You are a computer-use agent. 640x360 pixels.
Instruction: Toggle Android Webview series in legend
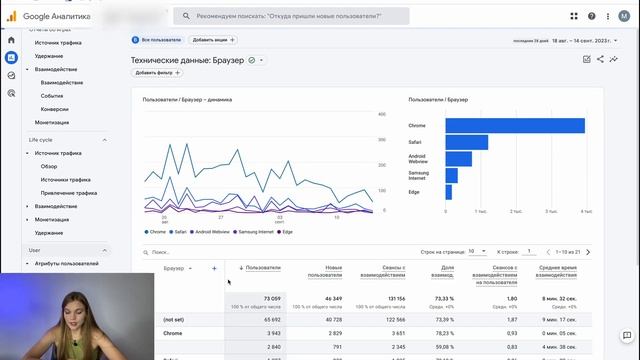click(x=209, y=232)
